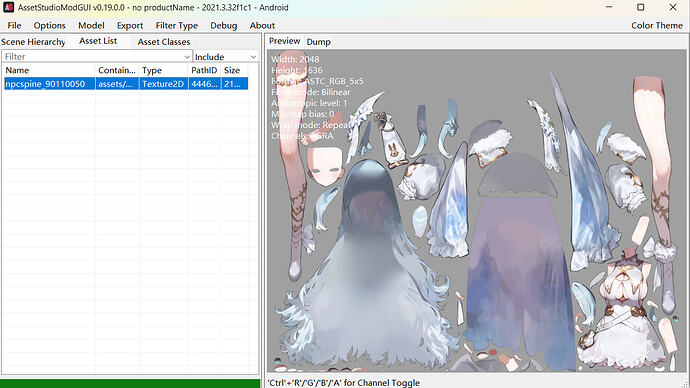Screen dimensions: 690x388
Task: Click the assets/... container cell
Action: 117,84
